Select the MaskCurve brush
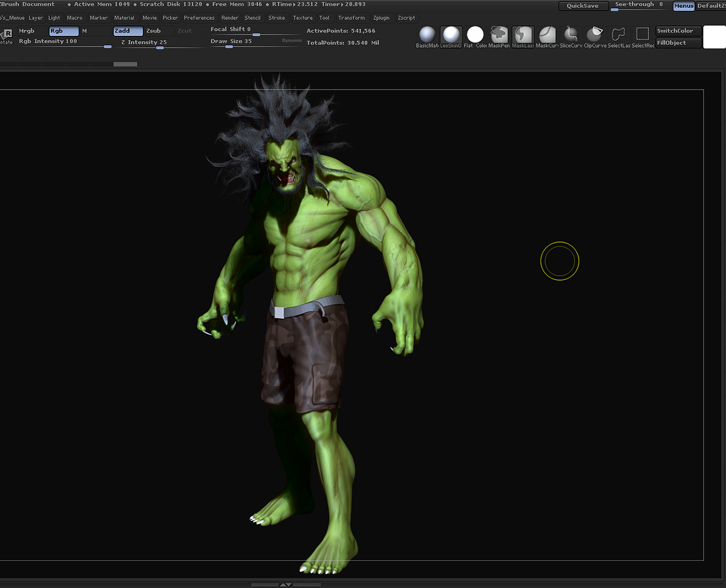Viewport: 726px width, 588px height. point(547,38)
